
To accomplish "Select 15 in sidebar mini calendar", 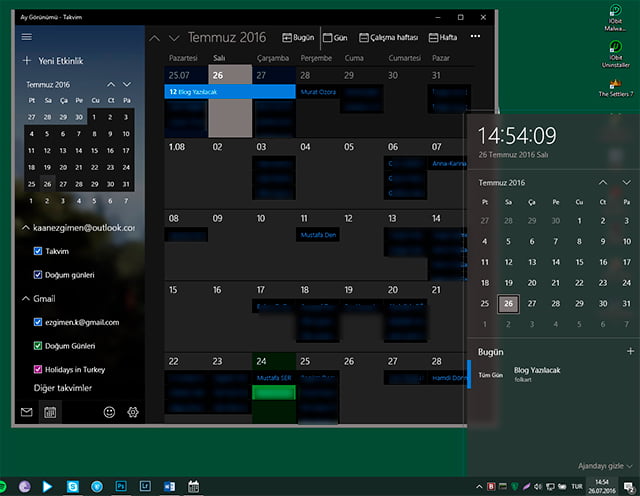I will 95,151.
